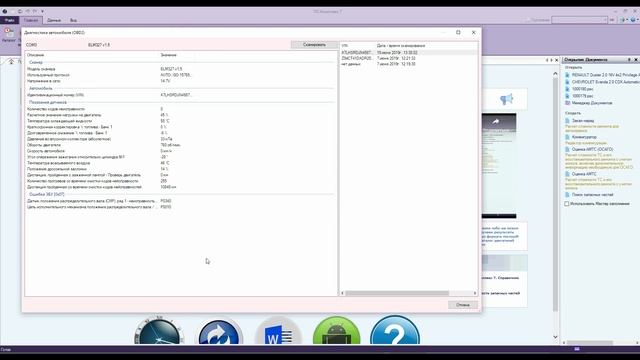Select scan history row 7 июня 2019 12:21

coord(409,58)
